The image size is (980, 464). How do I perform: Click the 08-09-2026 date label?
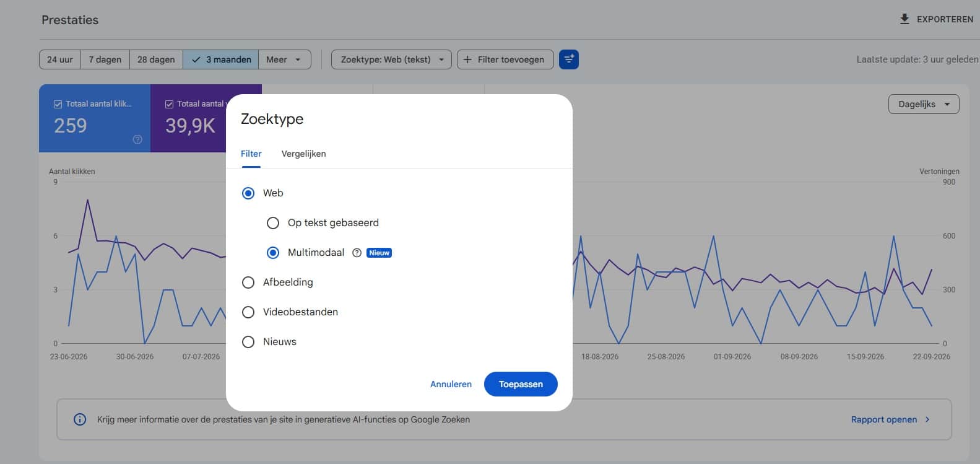pos(799,357)
